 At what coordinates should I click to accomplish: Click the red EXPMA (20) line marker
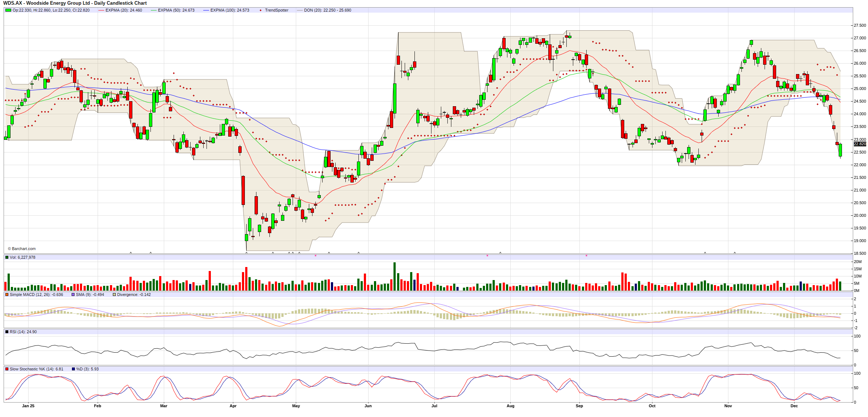[101, 10]
